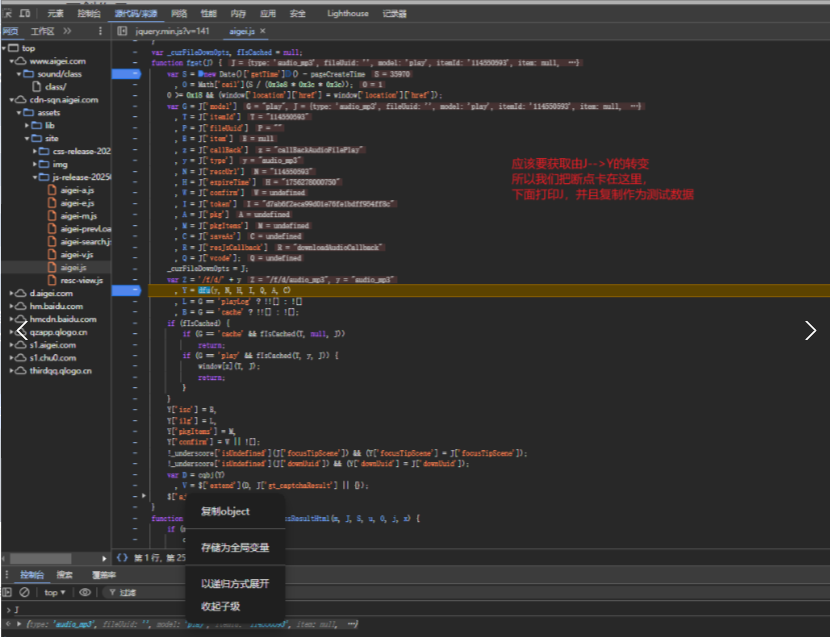Image resolution: width=830 pixels, height=637 pixels.
Task: Open the 应用 (Application) tab
Action: click(x=268, y=13)
